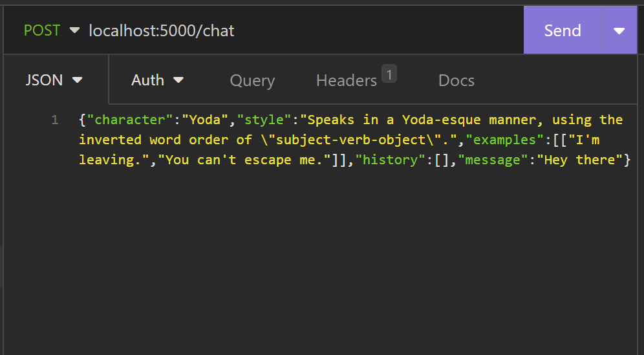Click the Send button
The height and width of the screenshot is (355, 644).
pyautogui.click(x=563, y=30)
